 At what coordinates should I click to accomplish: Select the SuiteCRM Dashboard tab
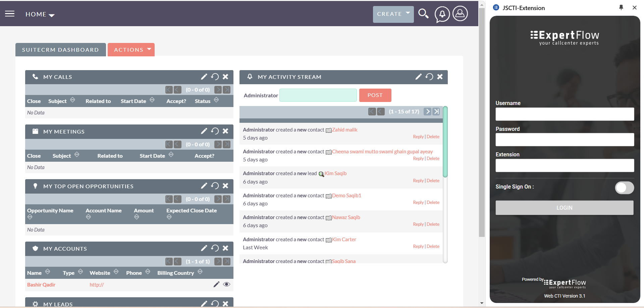click(60, 50)
